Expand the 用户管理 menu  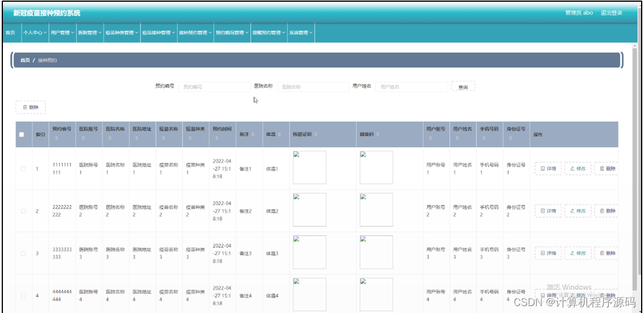tap(62, 33)
